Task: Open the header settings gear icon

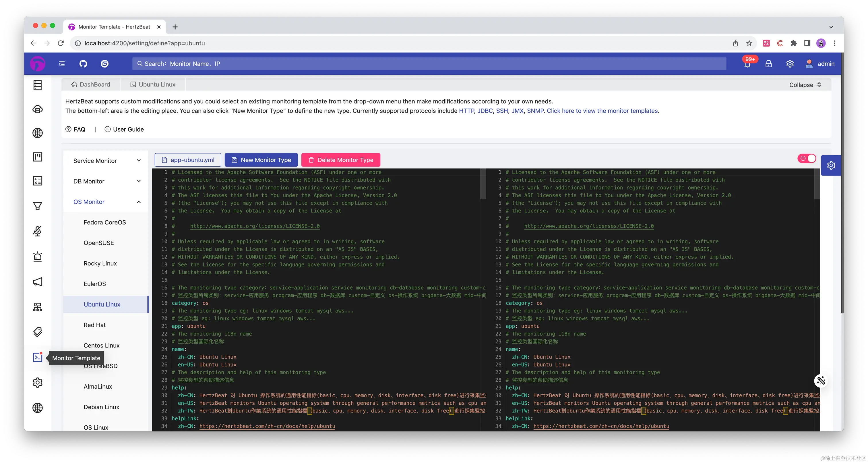Action: [790, 64]
